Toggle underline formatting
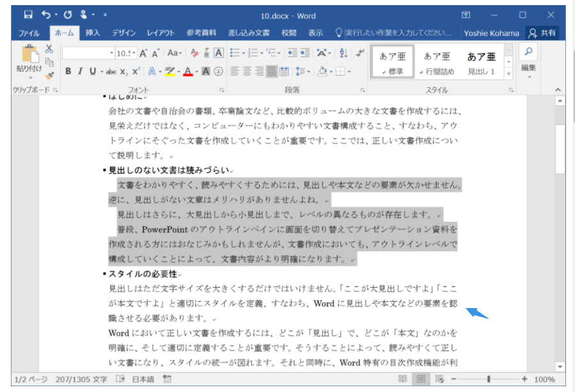 click(x=93, y=72)
